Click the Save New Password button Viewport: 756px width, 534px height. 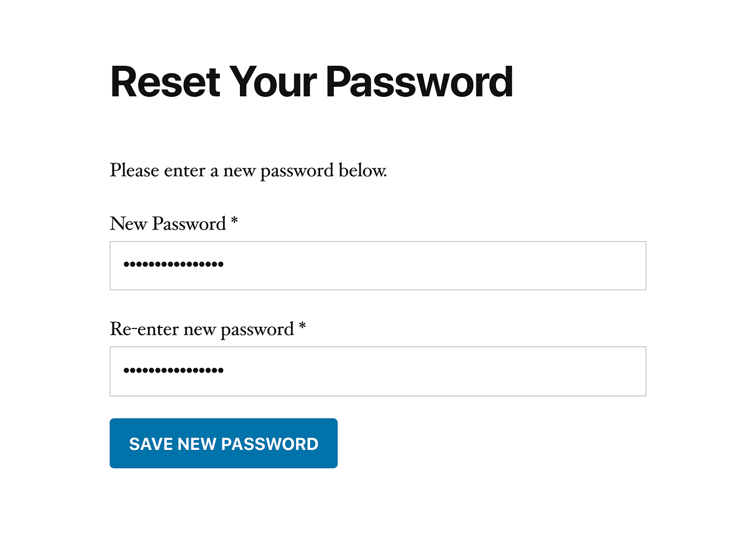coord(223,443)
